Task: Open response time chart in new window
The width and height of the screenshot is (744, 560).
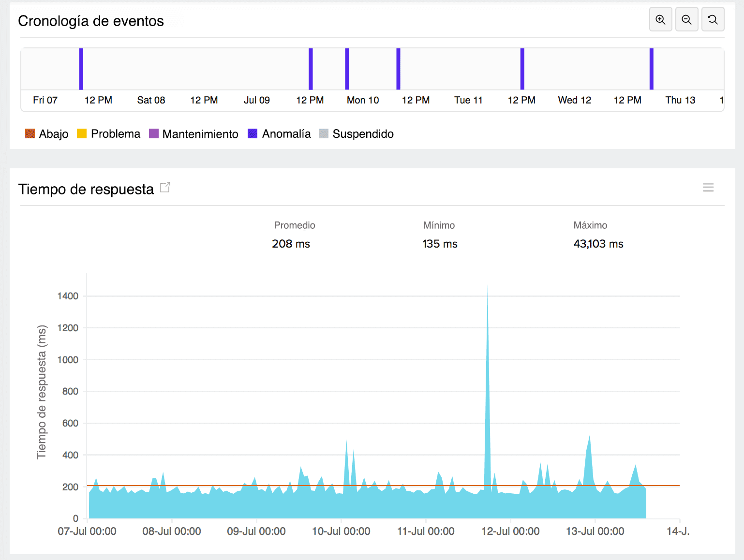Action: (x=165, y=188)
